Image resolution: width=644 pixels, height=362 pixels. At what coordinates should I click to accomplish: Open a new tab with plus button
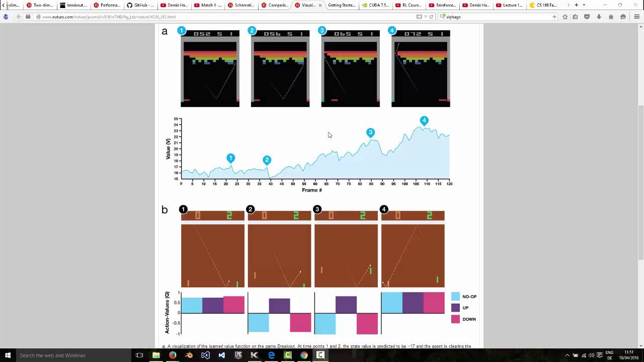576,5
